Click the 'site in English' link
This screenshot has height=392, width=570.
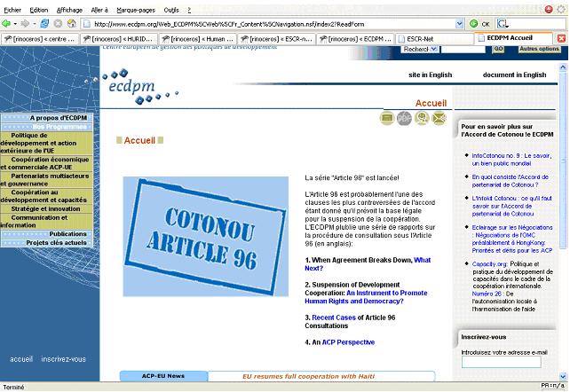pos(430,75)
